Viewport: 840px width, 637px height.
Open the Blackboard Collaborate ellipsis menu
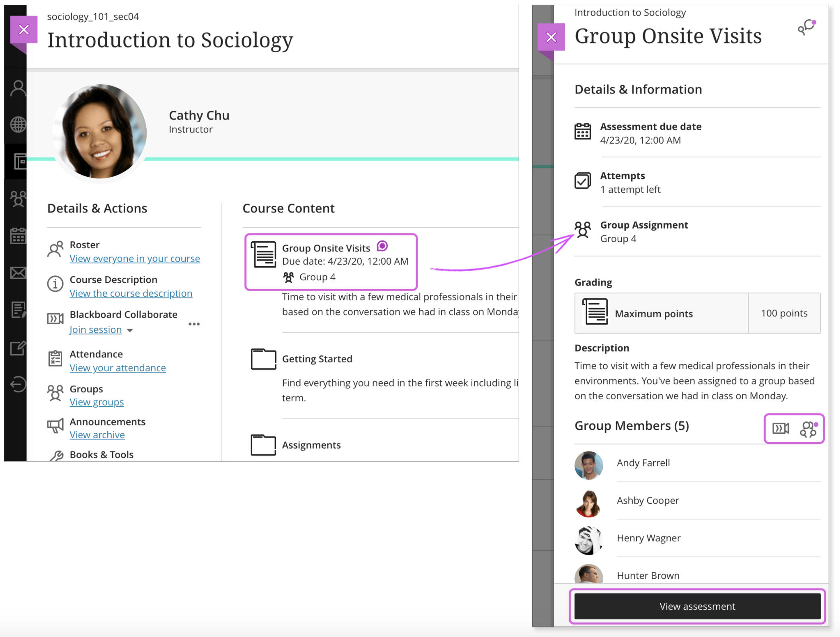click(194, 324)
